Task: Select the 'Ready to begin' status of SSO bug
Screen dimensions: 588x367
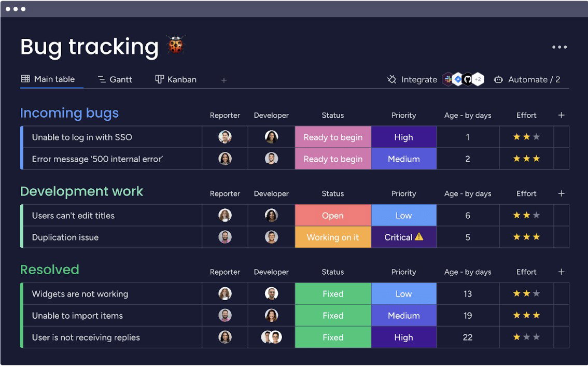Action: coord(333,137)
